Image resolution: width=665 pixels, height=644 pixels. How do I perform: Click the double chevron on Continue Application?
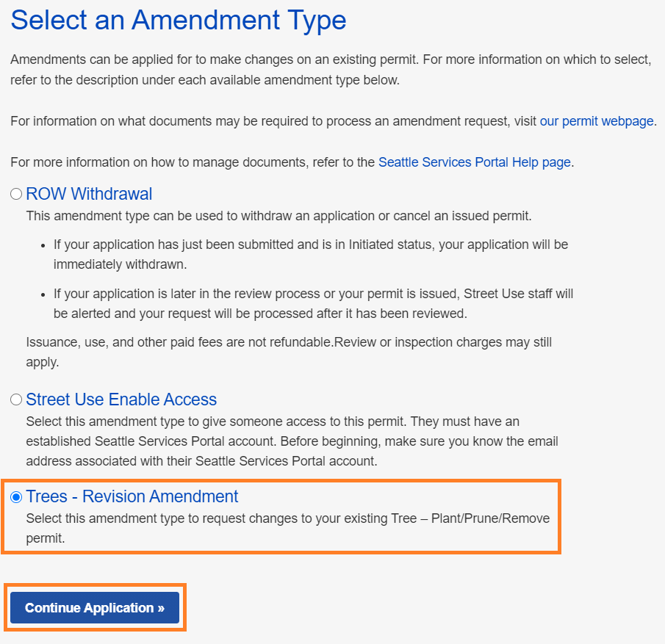coord(160,608)
